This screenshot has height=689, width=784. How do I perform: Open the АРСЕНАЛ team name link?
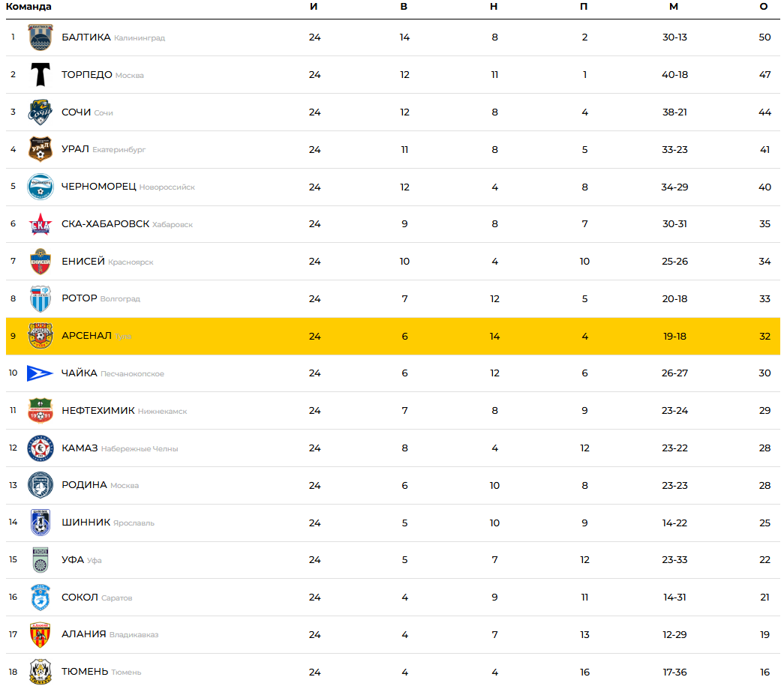[x=86, y=336]
